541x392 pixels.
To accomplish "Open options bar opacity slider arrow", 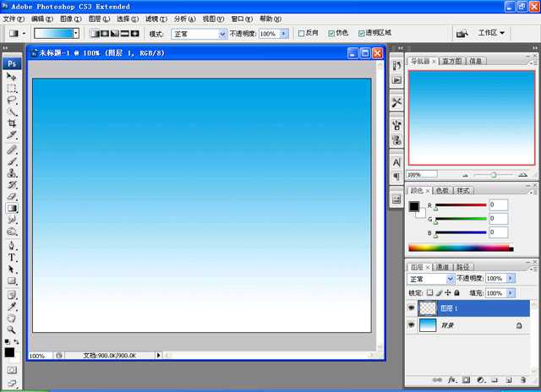I will (x=284, y=34).
